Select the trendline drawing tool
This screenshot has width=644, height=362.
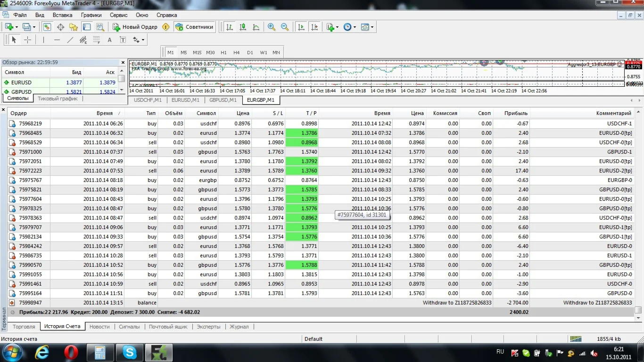[70, 40]
